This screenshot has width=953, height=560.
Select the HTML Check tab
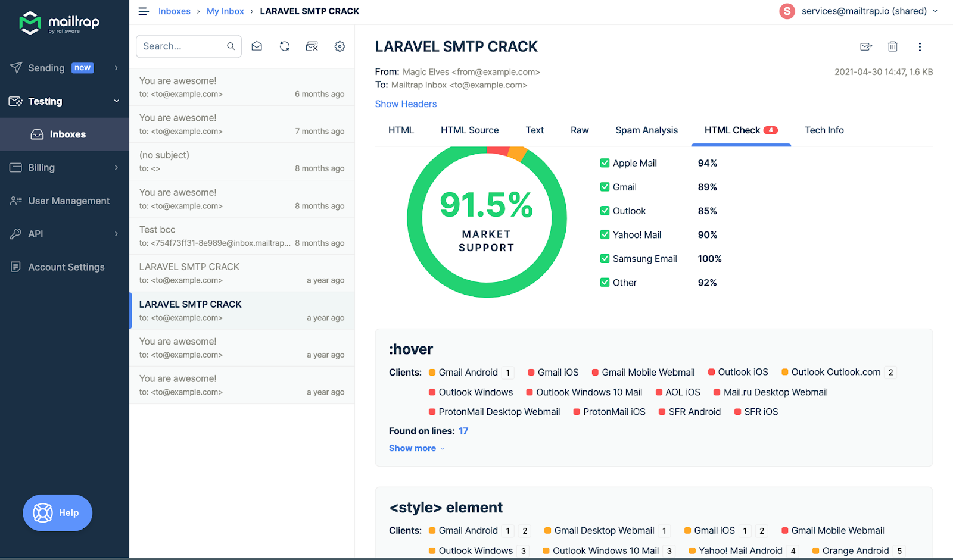click(x=741, y=130)
